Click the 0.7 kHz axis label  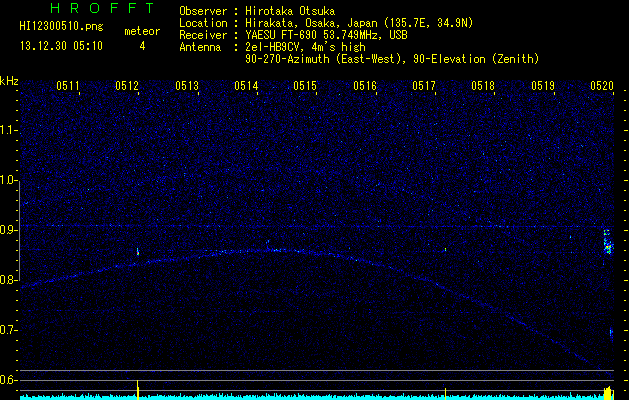point(8,330)
